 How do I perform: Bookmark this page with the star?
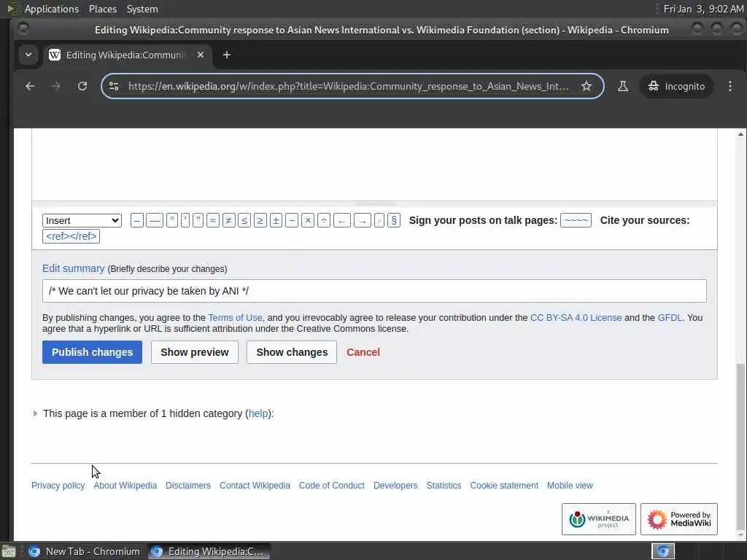tap(587, 86)
